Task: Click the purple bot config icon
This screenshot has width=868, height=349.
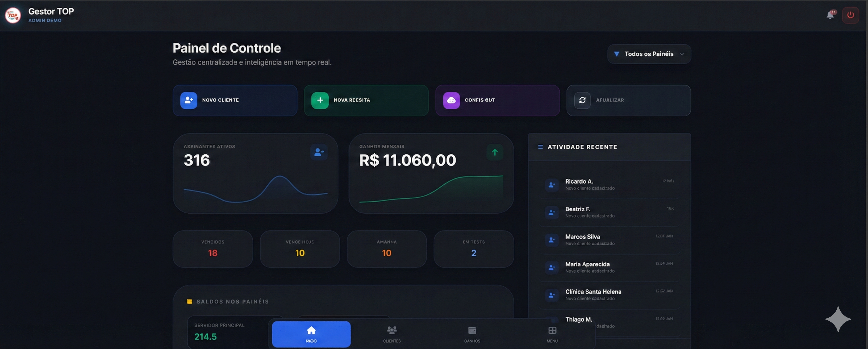Action: (x=451, y=100)
